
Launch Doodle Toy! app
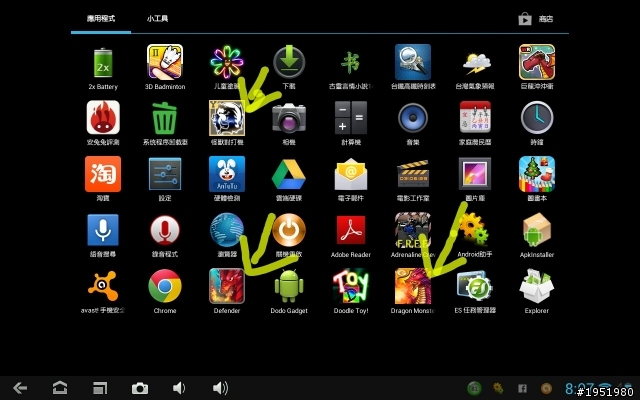(x=351, y=286)
